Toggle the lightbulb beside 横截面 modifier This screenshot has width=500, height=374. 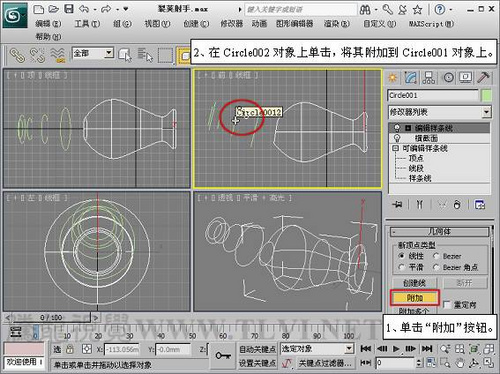397,138
